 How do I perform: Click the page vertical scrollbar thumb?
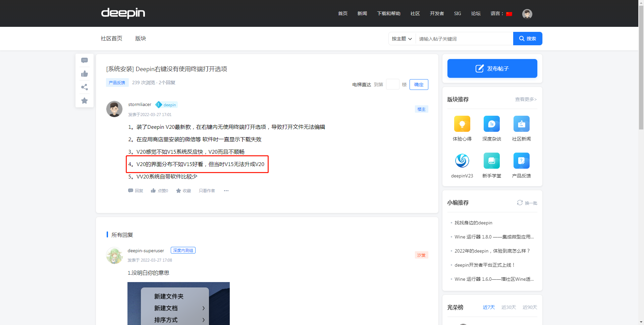[641, 67]
